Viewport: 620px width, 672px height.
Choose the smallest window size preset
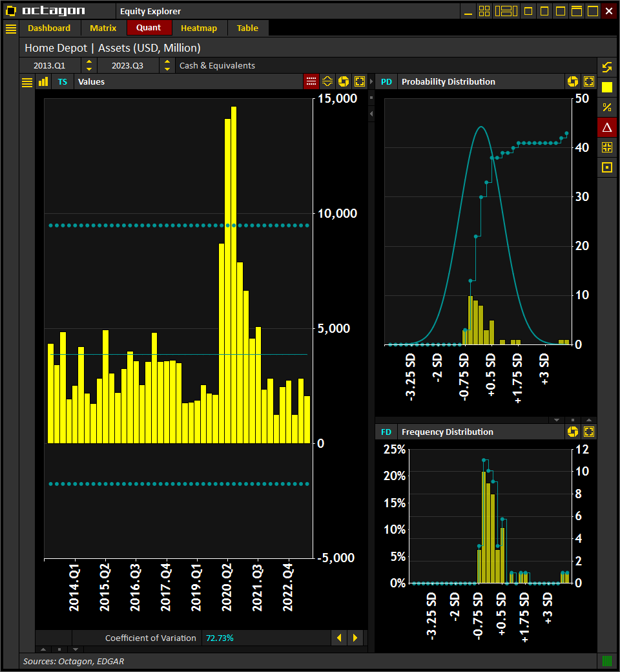coord(528,11)
